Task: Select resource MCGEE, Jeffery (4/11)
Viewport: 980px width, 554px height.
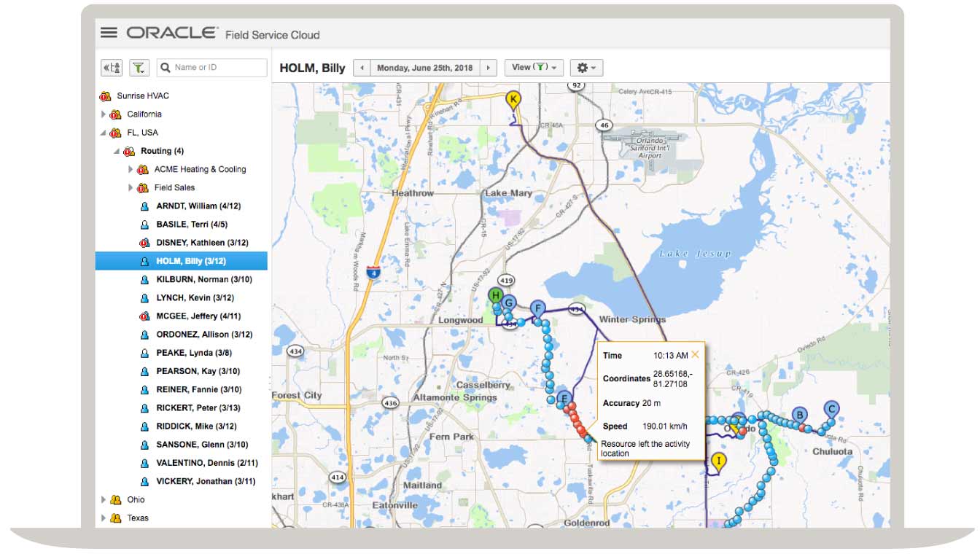Action: 198,316
